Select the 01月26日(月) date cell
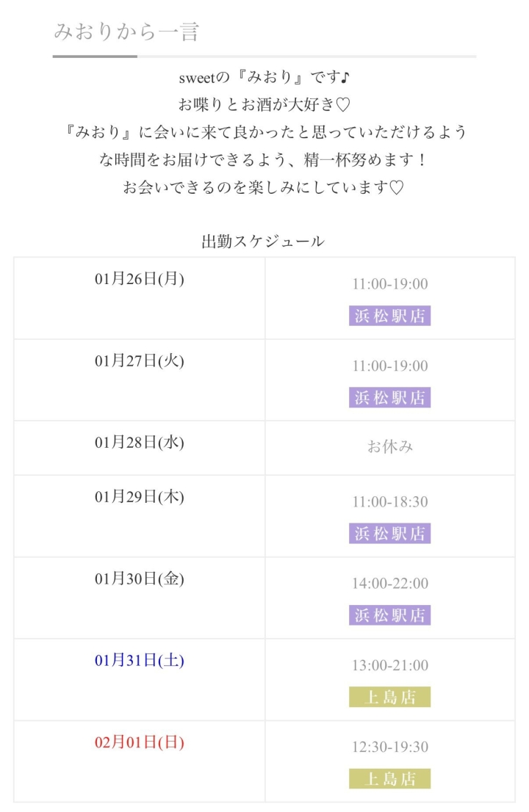The height and width of the screenshot is (812, 529). [140, 279]
